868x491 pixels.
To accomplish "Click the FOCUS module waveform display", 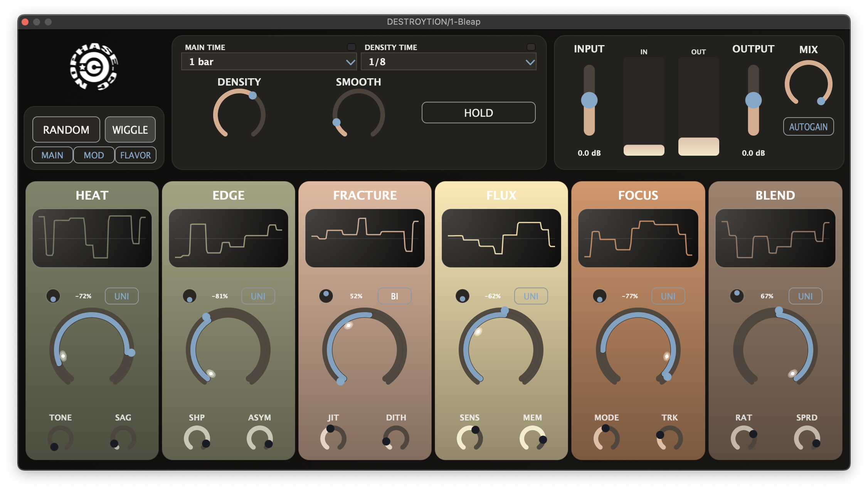I will point(638,238).
